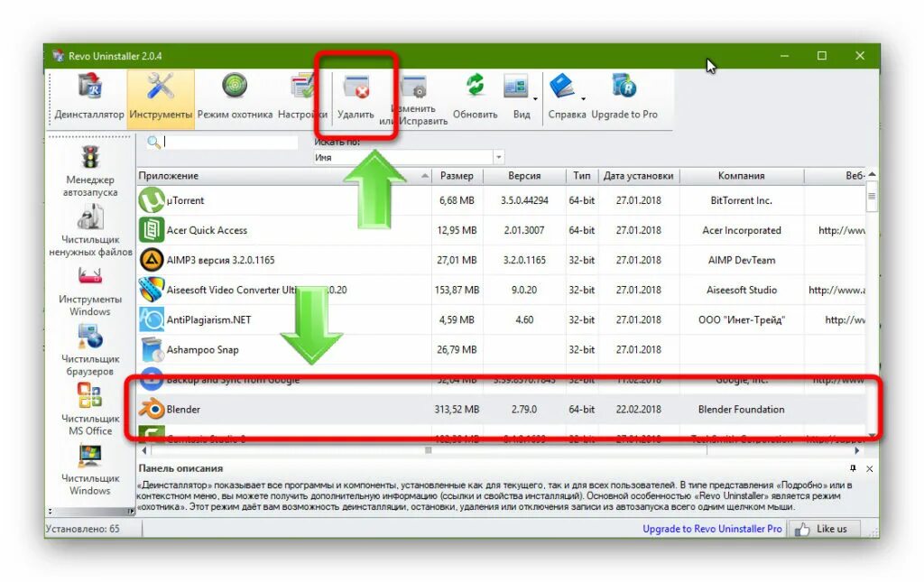
Task: Open Чистильщик MS Office tool
Action: pyautogui.click(x=90, y=410)
